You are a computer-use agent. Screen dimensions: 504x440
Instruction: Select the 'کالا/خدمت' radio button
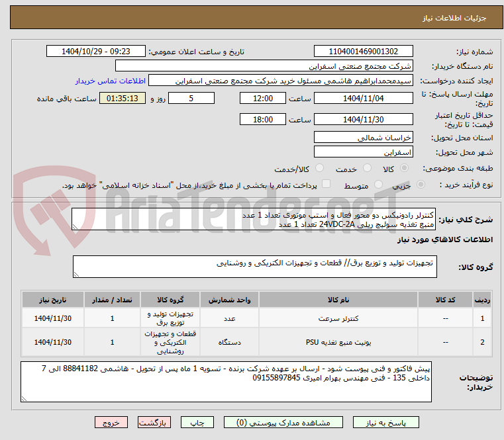(x=319, y=168)
